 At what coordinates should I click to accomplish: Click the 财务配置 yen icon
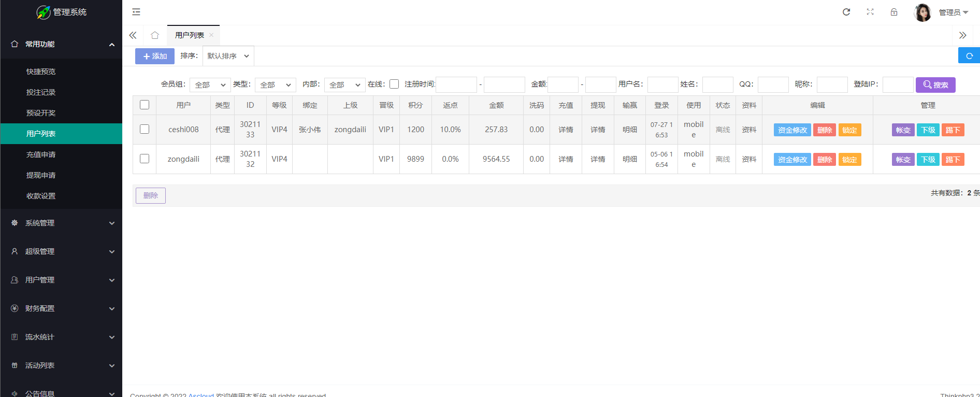(15, 308)
